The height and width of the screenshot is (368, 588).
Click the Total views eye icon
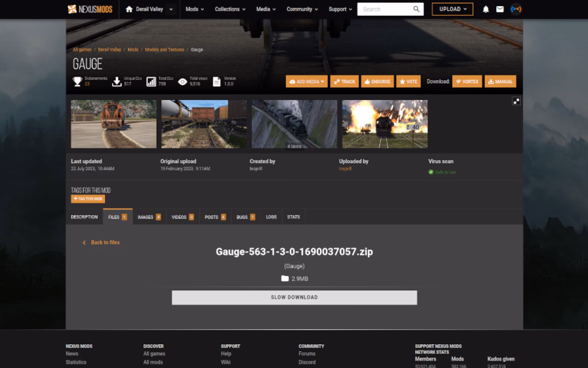tap(182, 81)
